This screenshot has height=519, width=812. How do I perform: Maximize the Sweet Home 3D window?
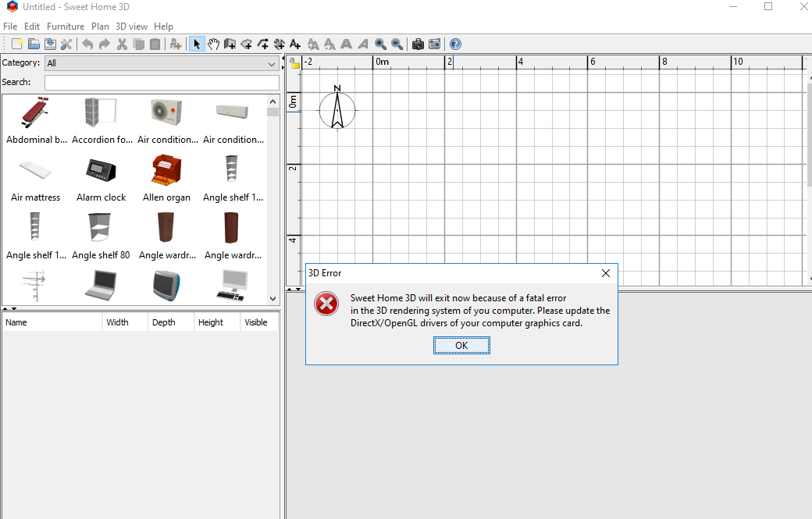pos(768,7)
